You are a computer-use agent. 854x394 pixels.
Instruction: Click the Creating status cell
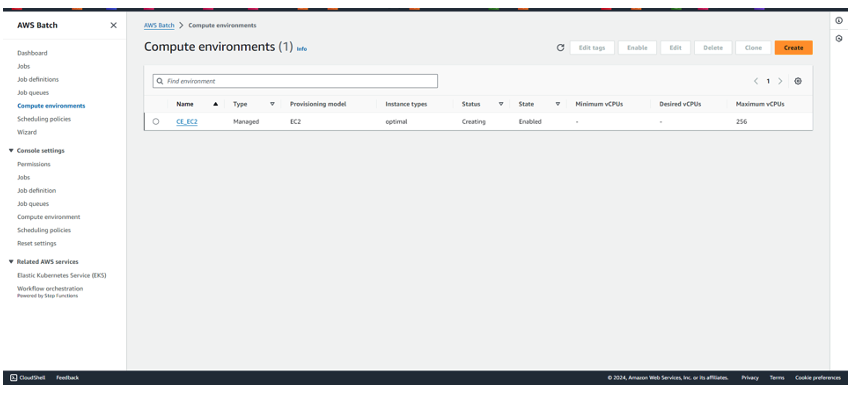pos(474,122)
